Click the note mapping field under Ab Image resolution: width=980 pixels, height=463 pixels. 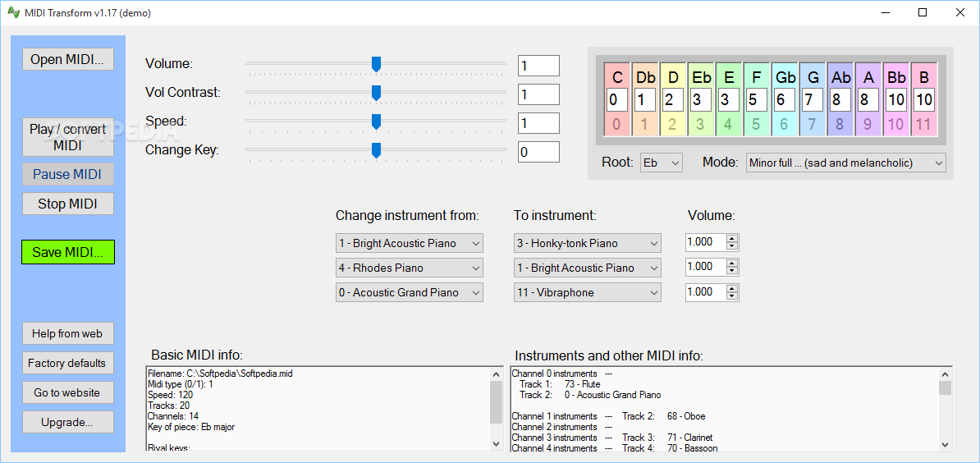[x=840, y=99]
